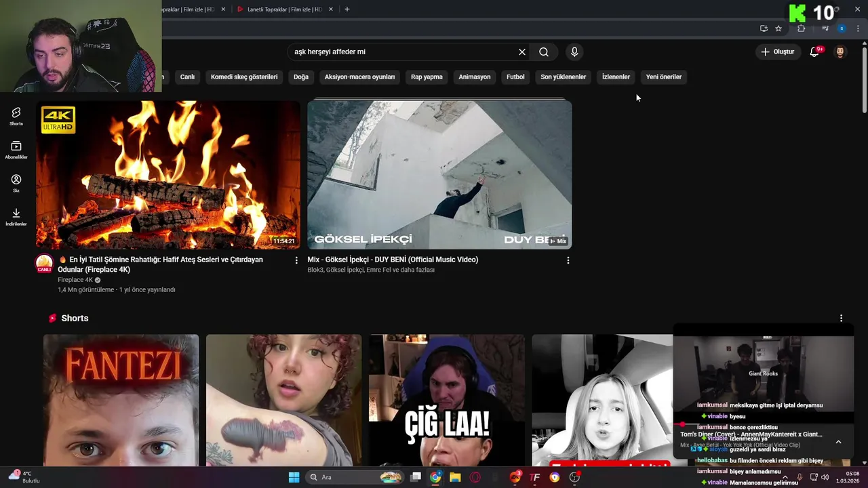Start voice search with microphone
The image size is (868, 488).
coord(574,52)
